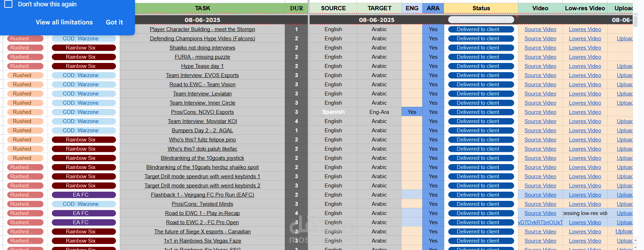Open "Target Drill mode speedrun with weird keybinds 2"
The width and height of the screenshot is (644, 250).
click(202, 186)
